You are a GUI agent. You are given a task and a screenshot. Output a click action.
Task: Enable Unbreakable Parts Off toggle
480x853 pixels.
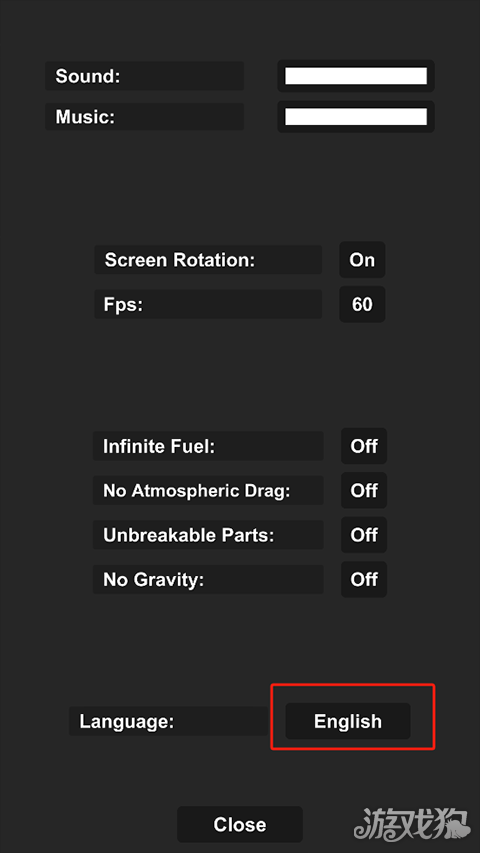pyautogui.click(x=364, y=535)
